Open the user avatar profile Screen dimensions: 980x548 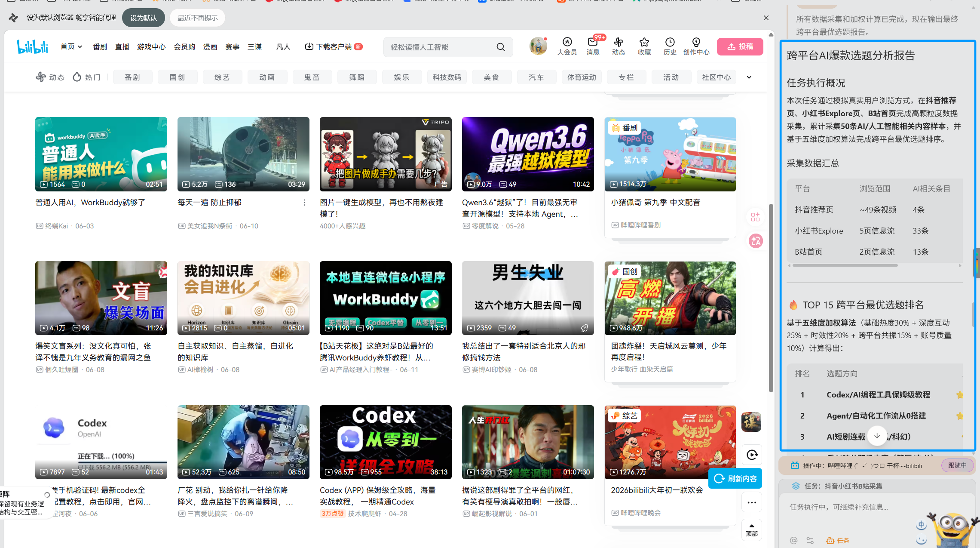coord(538,46)
